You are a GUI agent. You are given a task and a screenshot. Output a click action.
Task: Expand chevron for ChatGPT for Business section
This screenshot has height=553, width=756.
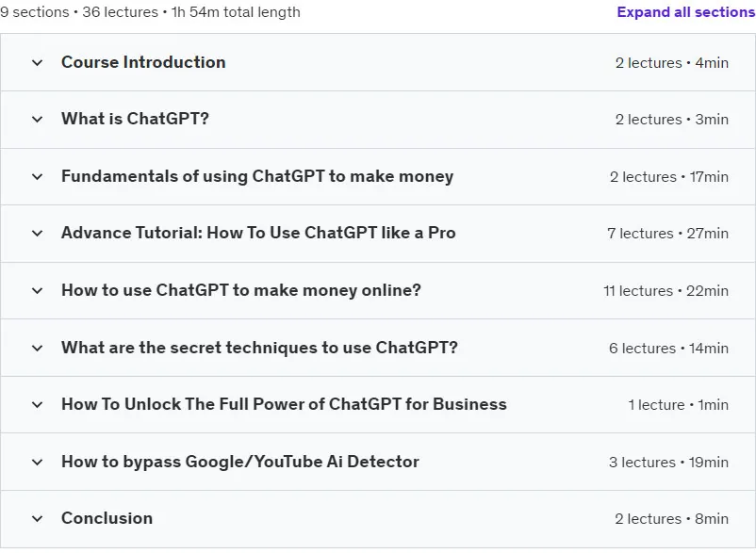pos(37,405)
